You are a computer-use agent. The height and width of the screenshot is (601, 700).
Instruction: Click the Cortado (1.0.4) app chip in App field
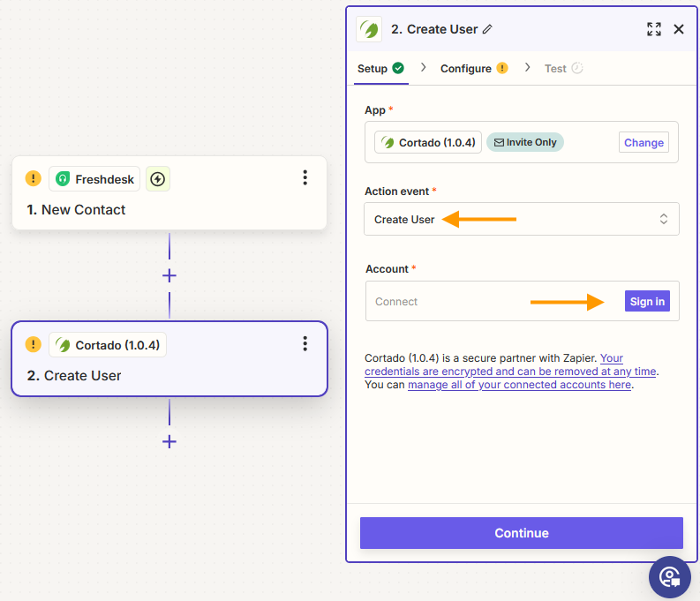(x=427, y=142)
